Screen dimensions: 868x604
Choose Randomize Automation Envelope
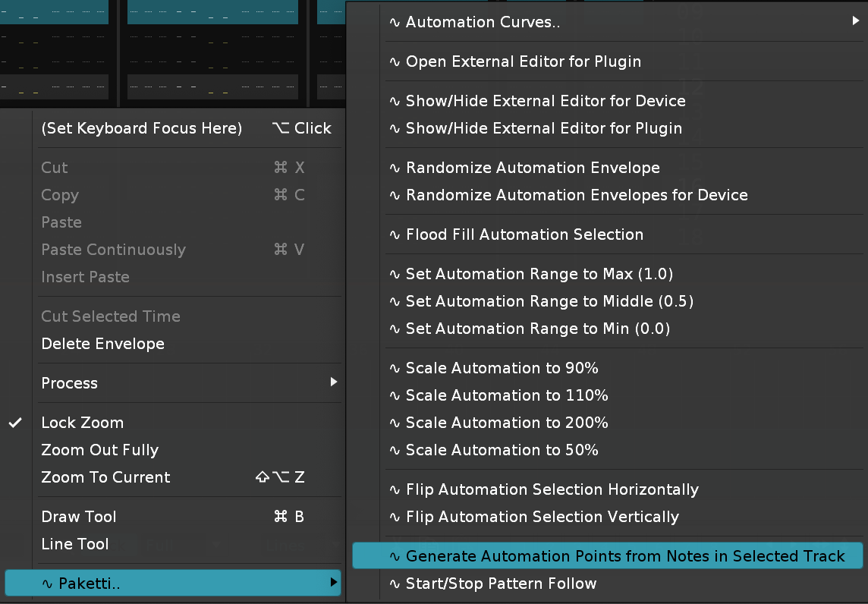click(533, 168)
